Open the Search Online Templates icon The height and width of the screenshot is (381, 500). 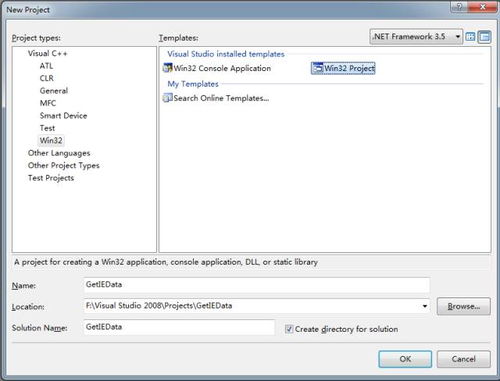tap(167, 98)
